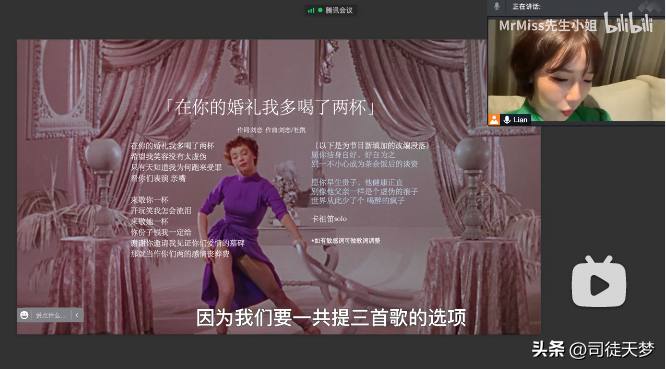Click the '卡祖笛solo' text on slide

coord(329,219)
